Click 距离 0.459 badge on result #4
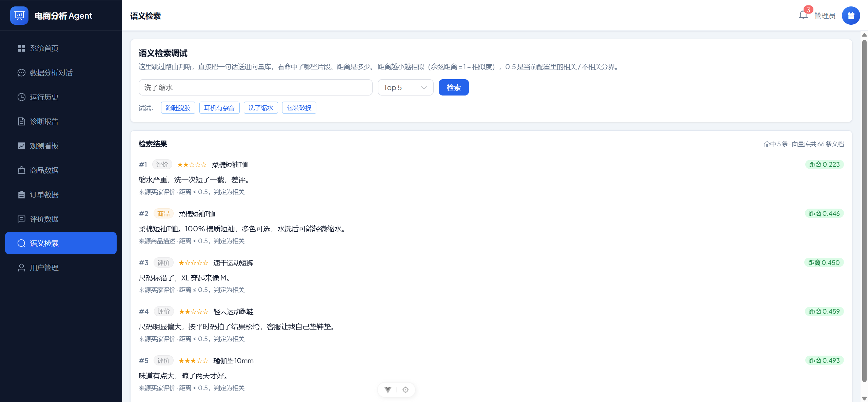The image size is (868, 402). pyautogui.click(x=824, y=312)
